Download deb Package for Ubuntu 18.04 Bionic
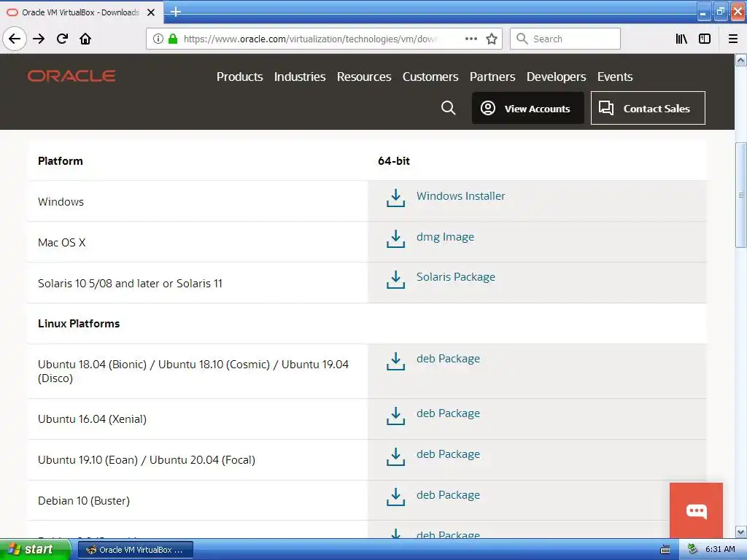 coord(448,359)
